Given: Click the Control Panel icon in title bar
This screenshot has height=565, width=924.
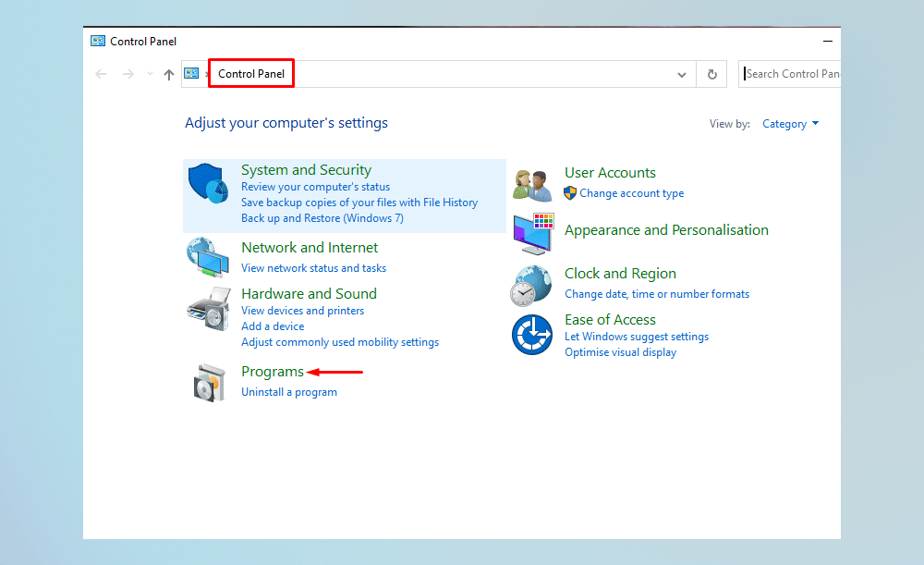Looking at the screenshot, I should pyautogui.click(x=98, y=41).
